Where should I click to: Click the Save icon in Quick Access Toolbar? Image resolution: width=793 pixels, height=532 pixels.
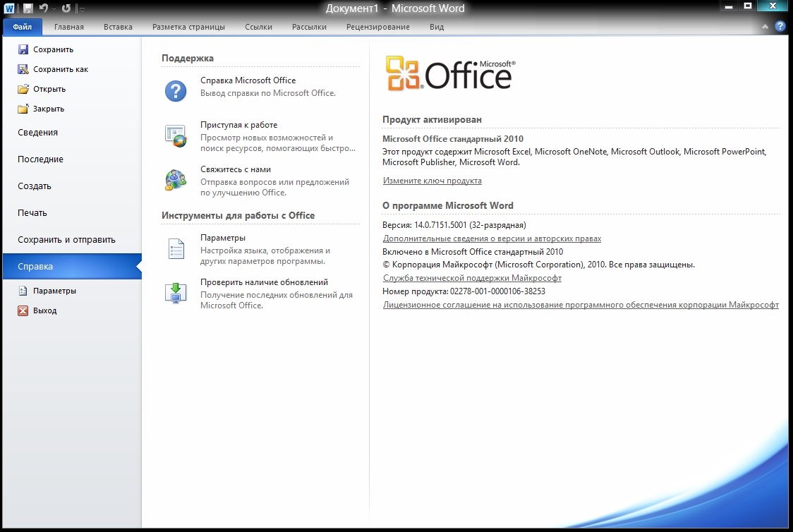click(28, 8)
